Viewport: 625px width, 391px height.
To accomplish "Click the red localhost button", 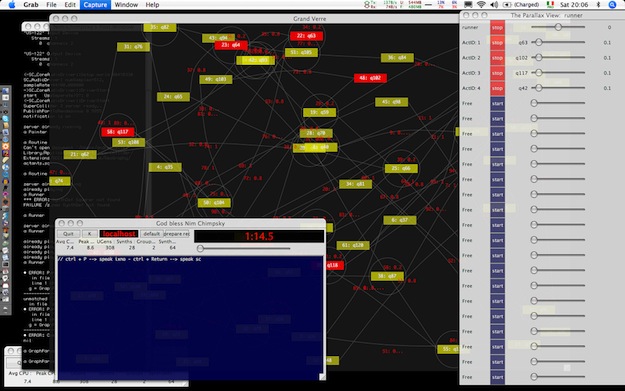I will click(x=119, y=234).
